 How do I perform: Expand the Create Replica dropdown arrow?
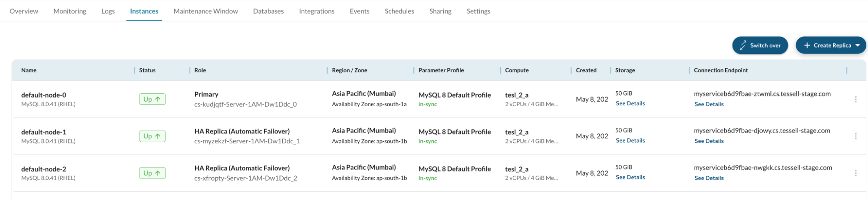(x=858, y=45)
